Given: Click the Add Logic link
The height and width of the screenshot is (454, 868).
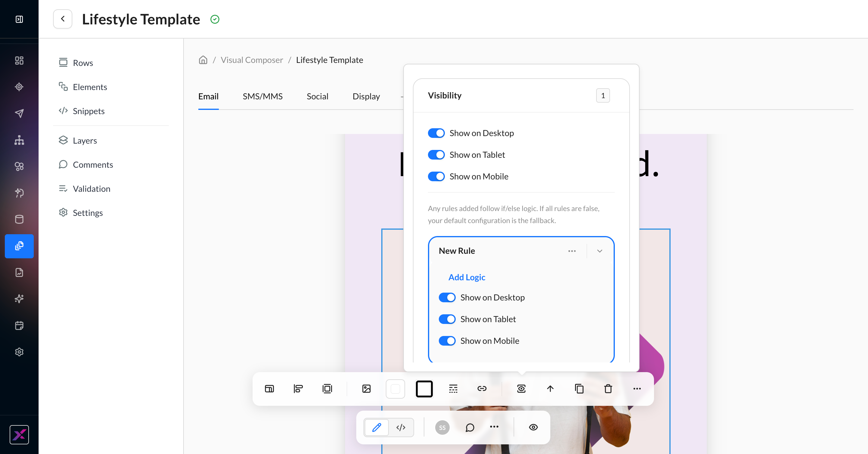Looking at the screenshot, I should pyautogui.click(x=467, y=277).
